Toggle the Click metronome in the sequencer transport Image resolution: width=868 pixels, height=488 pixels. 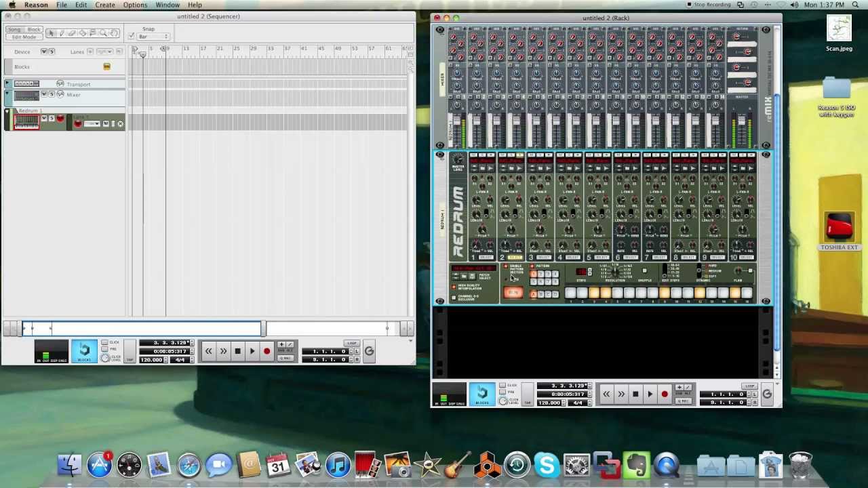pyautogui.click(x=104, y=343)
